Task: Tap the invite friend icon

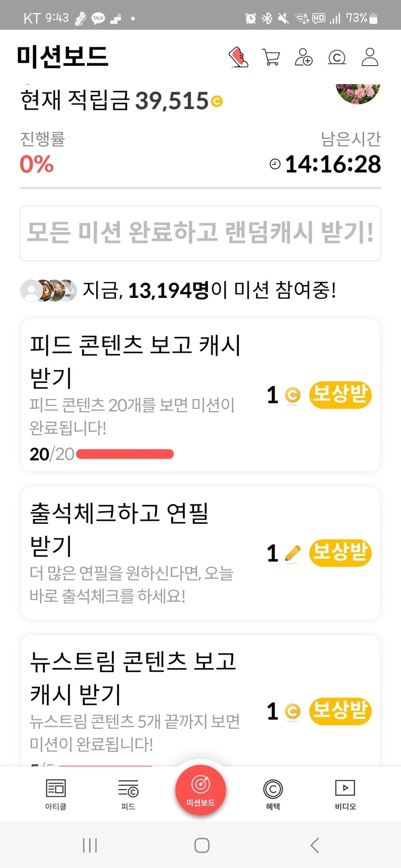Action: [304, 57]
